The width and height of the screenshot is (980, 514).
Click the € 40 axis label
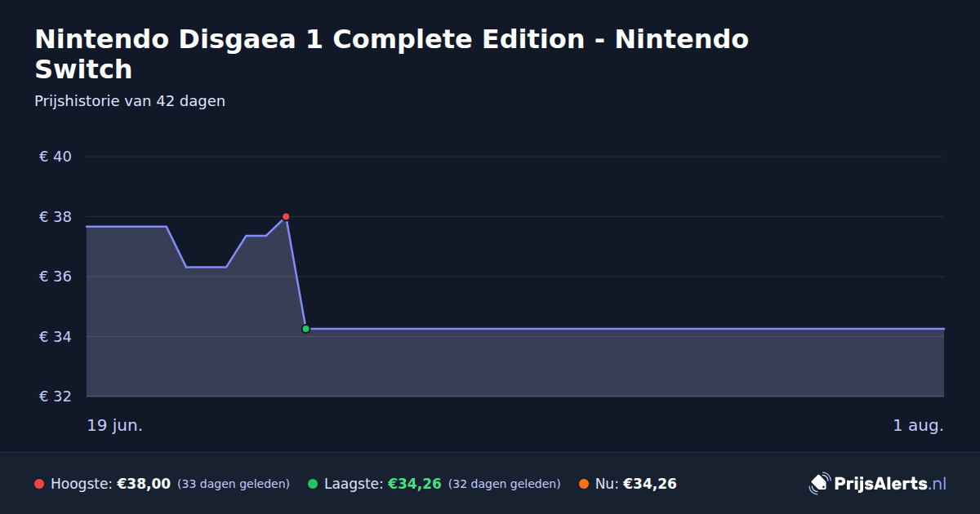click(56, 157)
